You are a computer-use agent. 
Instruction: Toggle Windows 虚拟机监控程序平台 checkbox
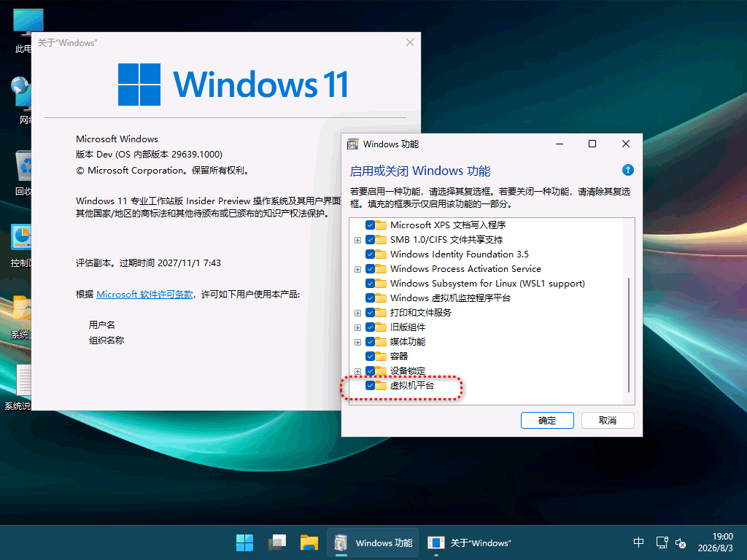[x=370, y=298]
